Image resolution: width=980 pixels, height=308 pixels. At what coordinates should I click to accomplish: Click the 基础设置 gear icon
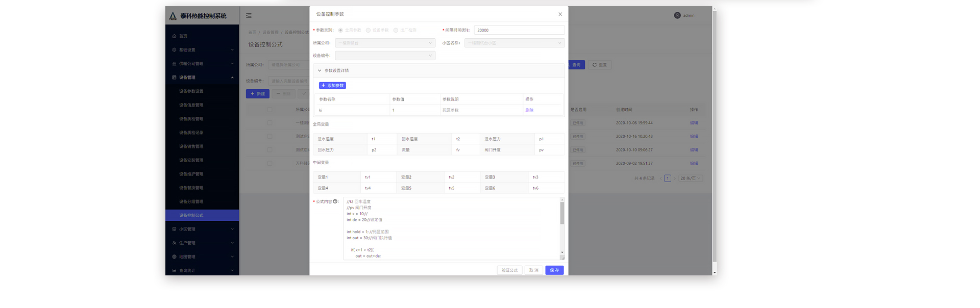[174, 50]
